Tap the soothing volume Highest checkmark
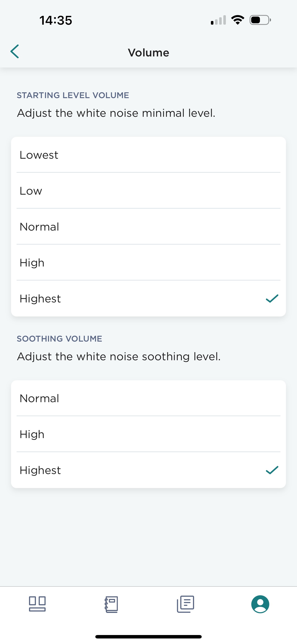Image resolution: width=297 pixels, height=644 pixels. (272, 470)
